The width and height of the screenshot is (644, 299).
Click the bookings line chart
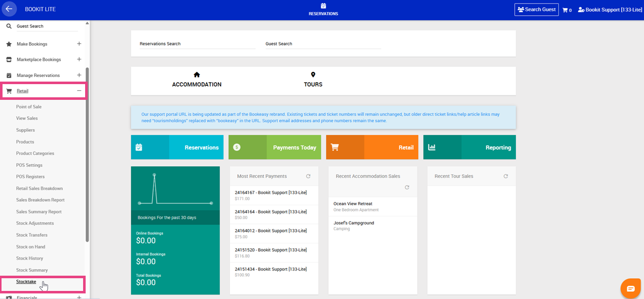tap(175, 189)
